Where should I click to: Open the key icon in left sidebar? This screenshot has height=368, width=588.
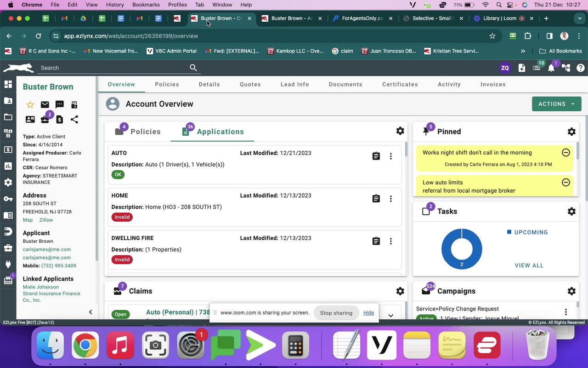[8, 199]
